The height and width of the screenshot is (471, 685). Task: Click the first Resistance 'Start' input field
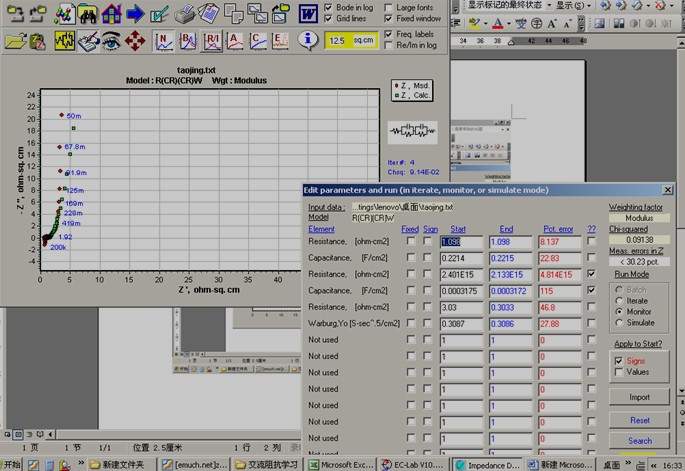[460, 242]
